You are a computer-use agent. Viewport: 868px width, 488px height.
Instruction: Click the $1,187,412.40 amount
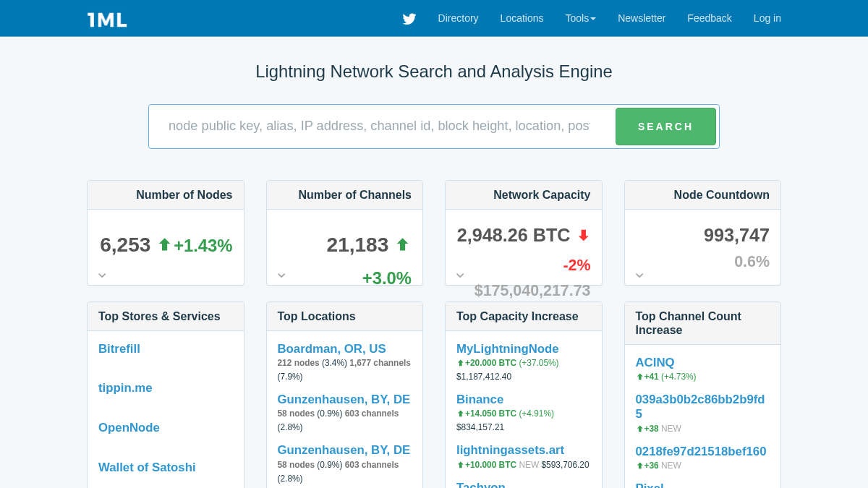484,377
